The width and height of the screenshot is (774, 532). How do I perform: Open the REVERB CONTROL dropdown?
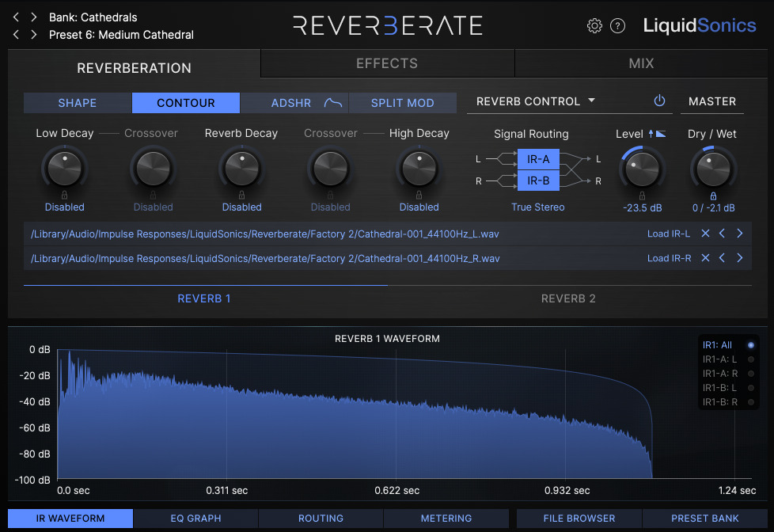point(536,101)
